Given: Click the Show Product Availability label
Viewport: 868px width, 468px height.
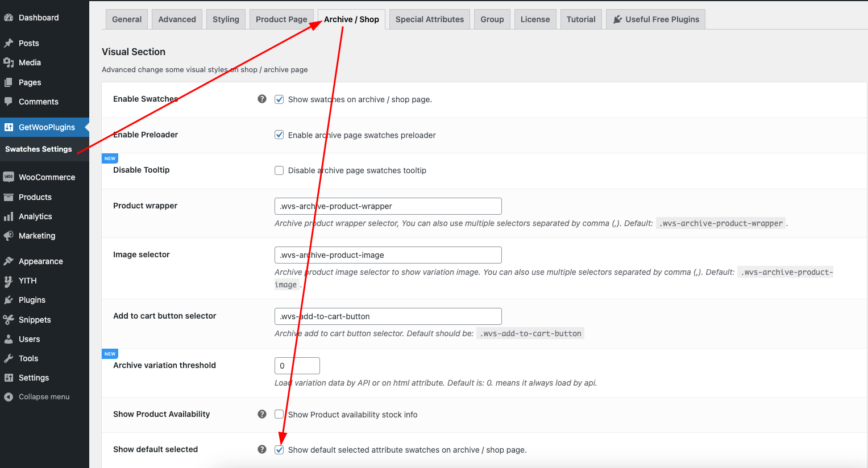Looking at the screenshot, I should pyautogui.click(x=161, y=414).
